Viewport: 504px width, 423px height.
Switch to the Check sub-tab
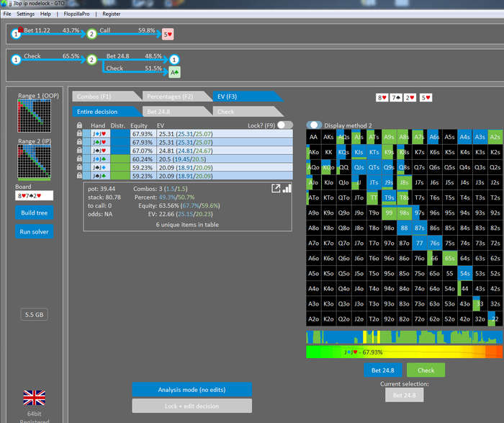click(x=246, y=112)
